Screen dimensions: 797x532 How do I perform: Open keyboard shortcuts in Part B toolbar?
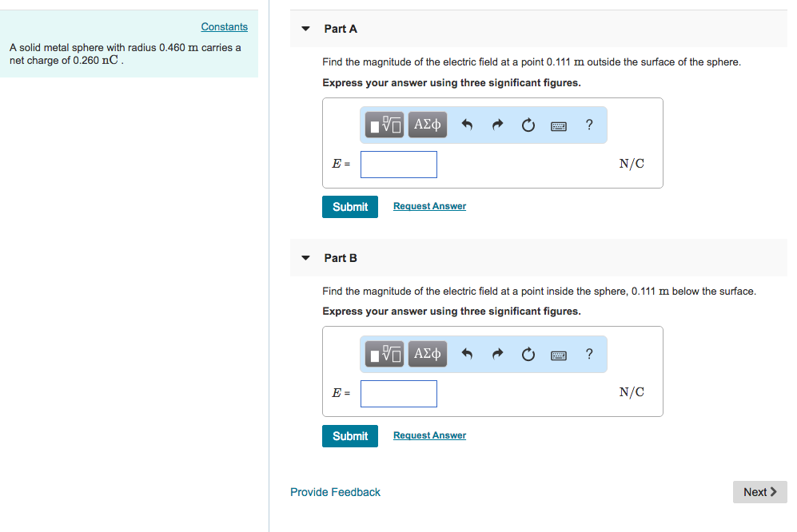coord(558,354)
